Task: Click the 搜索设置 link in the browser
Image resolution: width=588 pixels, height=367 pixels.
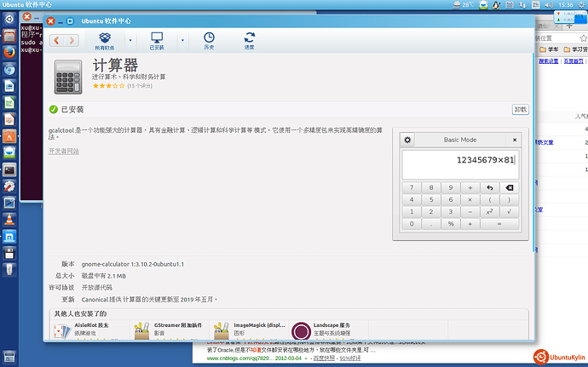Action: point(549,61)
